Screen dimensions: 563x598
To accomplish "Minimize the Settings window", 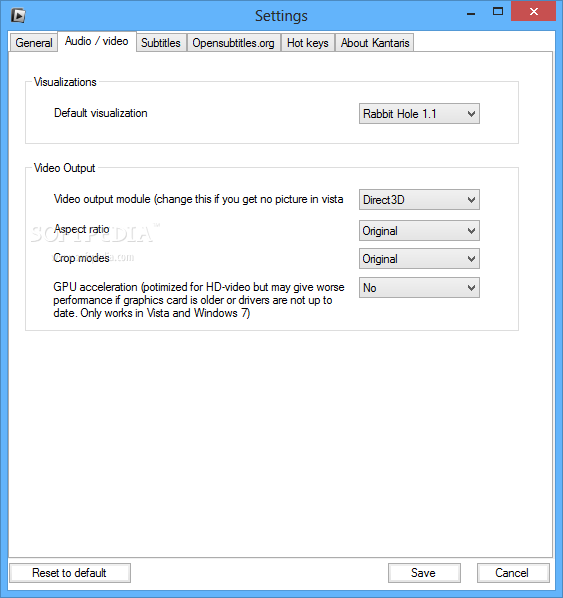I will [471, 13].
